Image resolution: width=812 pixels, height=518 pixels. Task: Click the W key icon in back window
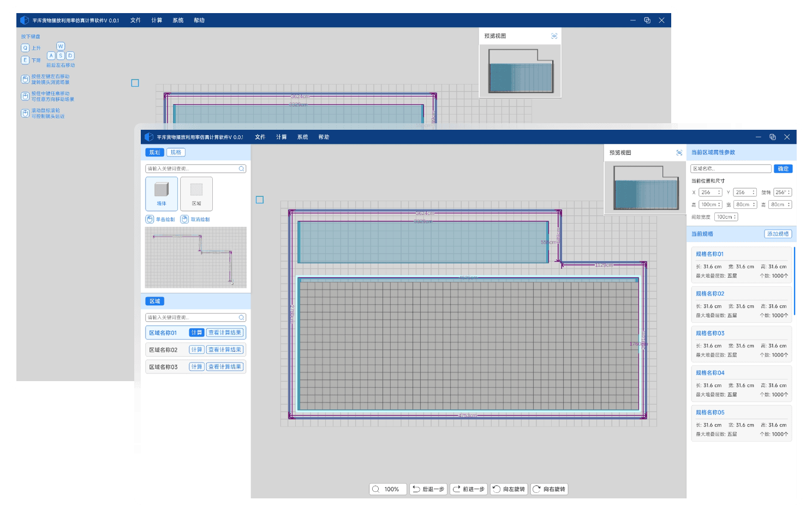pyautogui.click(x=61, y=46)
